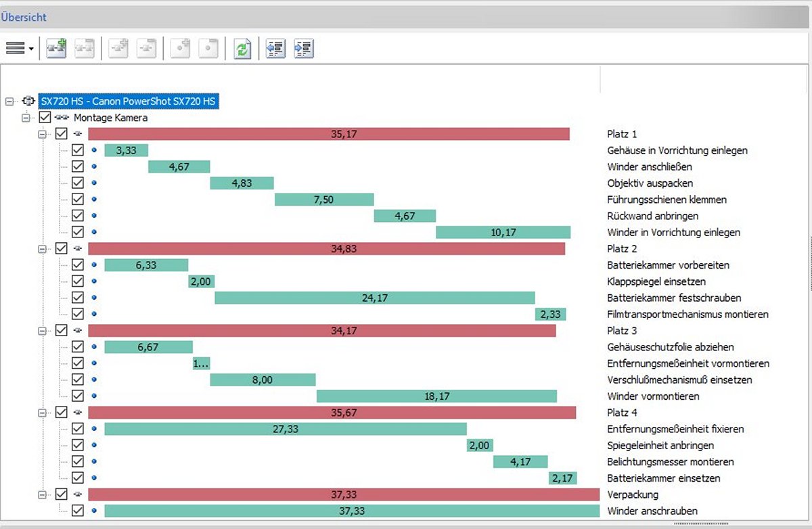
Task: Select the Übersicht panel title
Action: pos(24,18)
